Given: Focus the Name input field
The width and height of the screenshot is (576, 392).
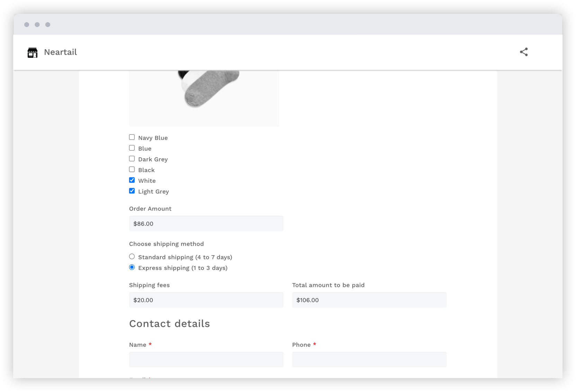Looking at the screenshot, I should point(206,360).
